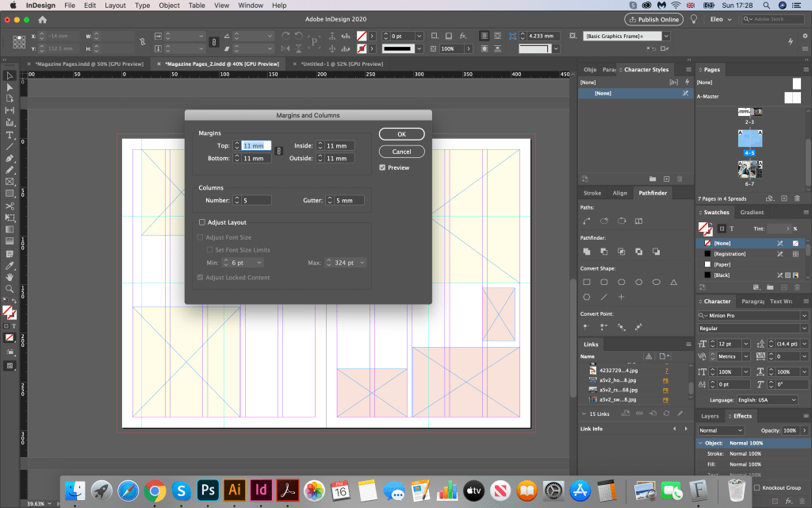The width and height of the screenshot is (812, 508).
Task: Select the Scissors tool
Action: point(10,206)
